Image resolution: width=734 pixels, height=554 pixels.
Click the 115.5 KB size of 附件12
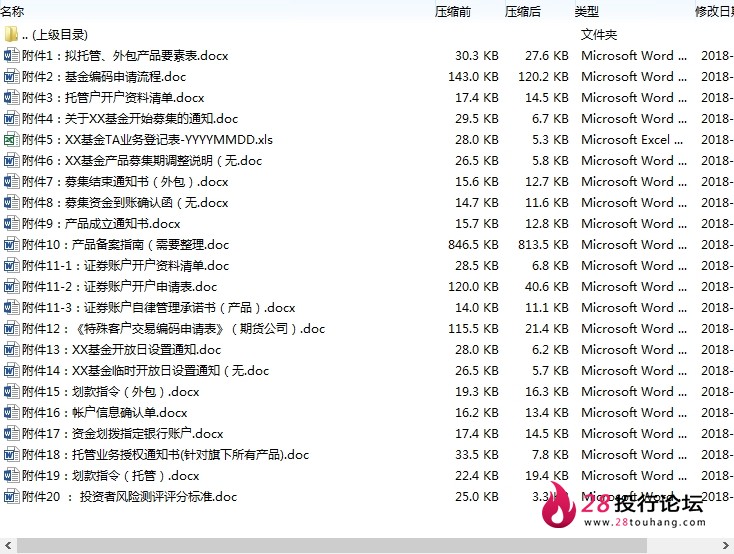pos(473,328)
